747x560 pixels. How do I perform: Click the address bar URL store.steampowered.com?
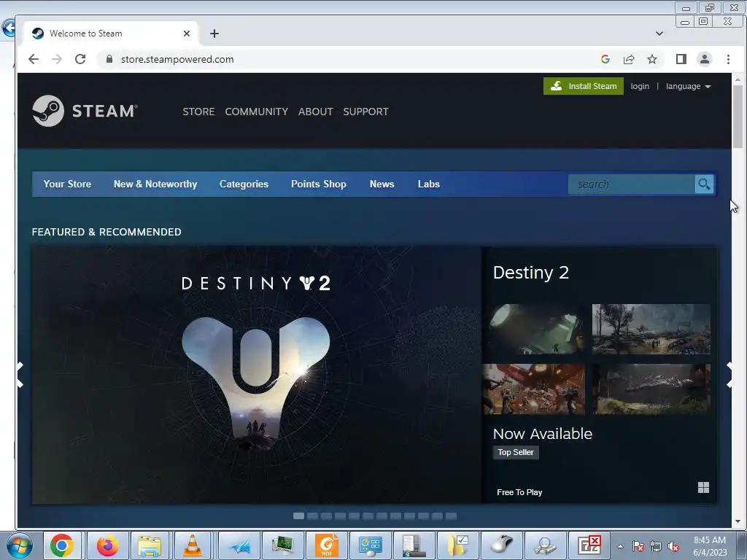coord(177,59)
